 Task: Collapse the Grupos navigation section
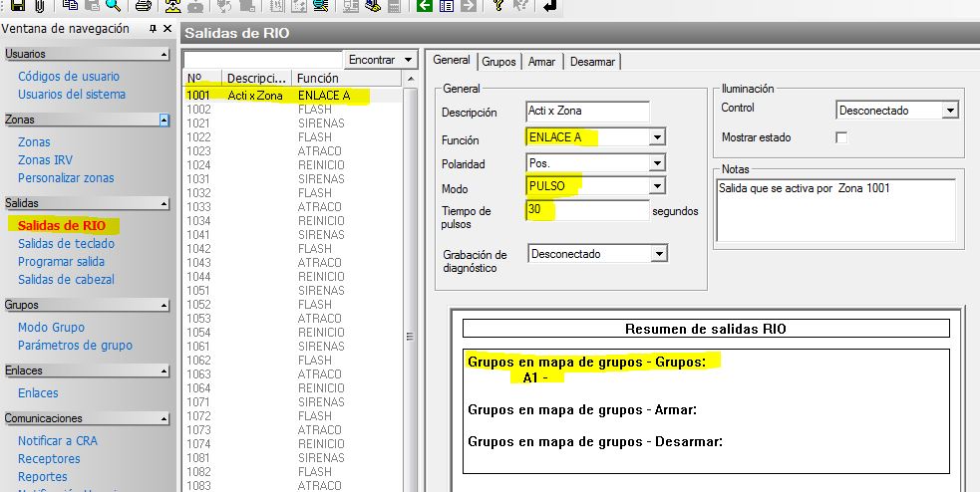(x=163, y=306)
